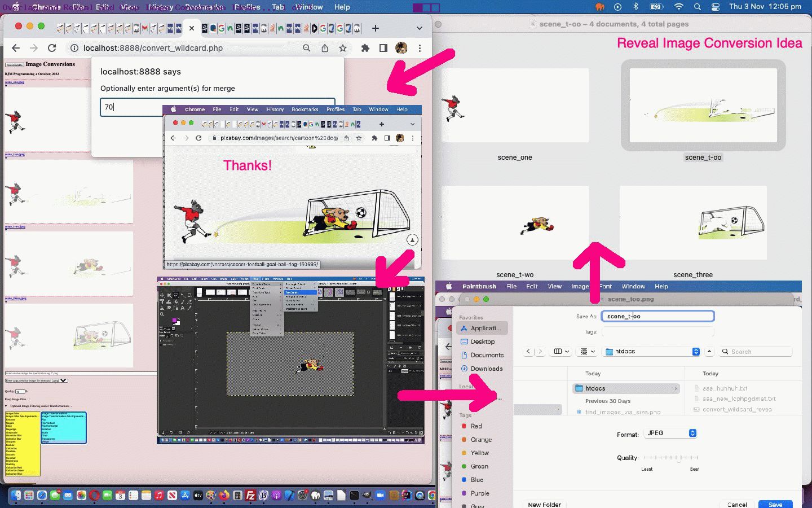Open Chrome three-dot menu

tap(420, 48)
